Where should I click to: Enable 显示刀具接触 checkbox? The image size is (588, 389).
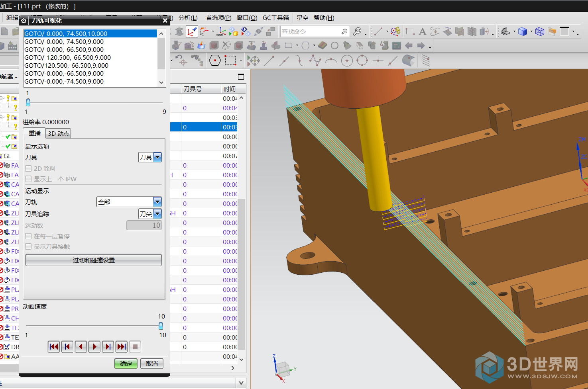pos(28,246)
